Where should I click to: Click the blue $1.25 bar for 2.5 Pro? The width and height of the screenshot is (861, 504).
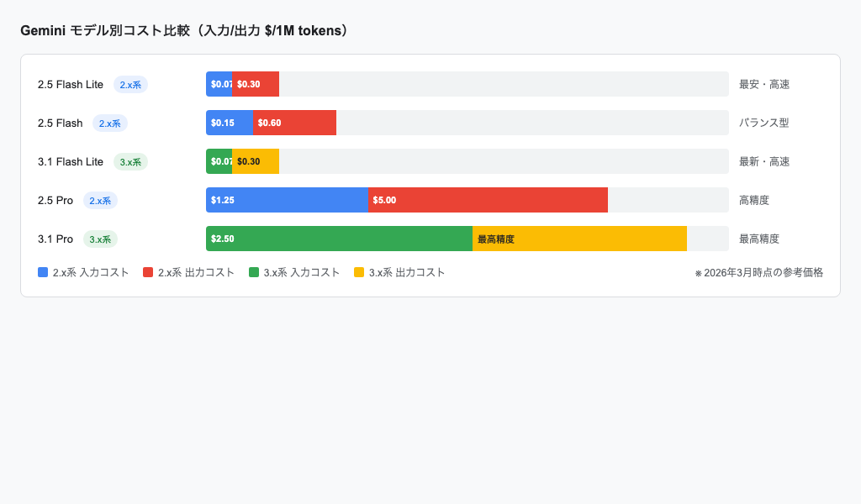287,200
